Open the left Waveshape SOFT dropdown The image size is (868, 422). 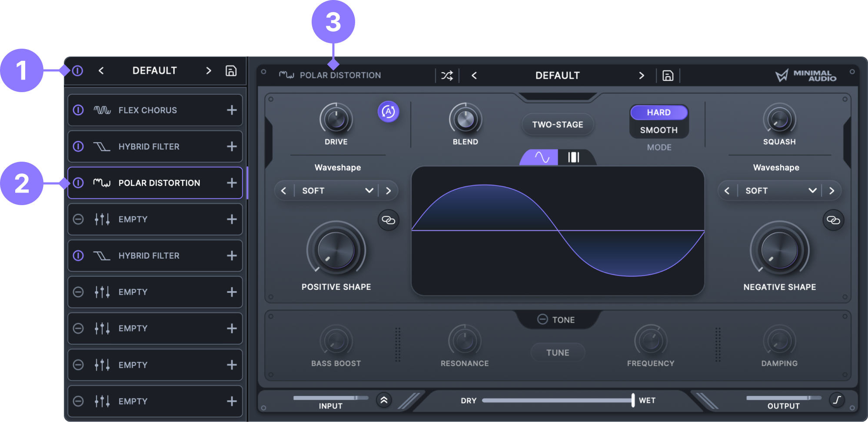click(336, 190)
